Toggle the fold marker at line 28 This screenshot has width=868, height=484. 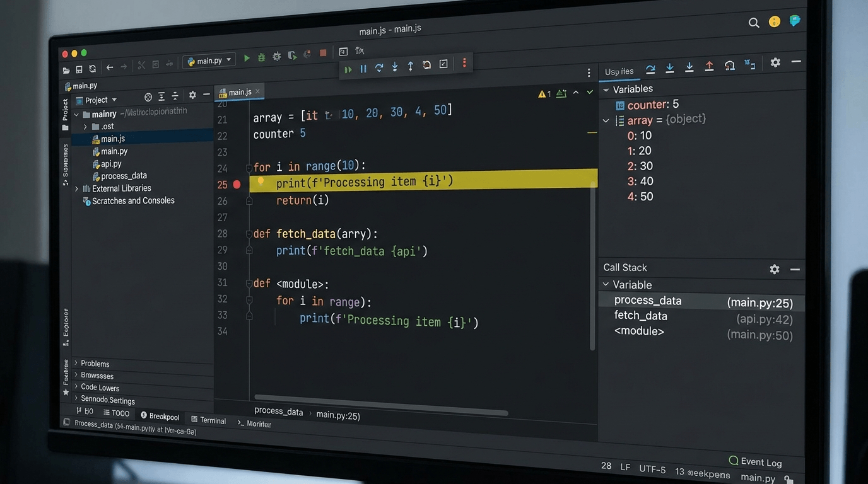tap(249, 234)
